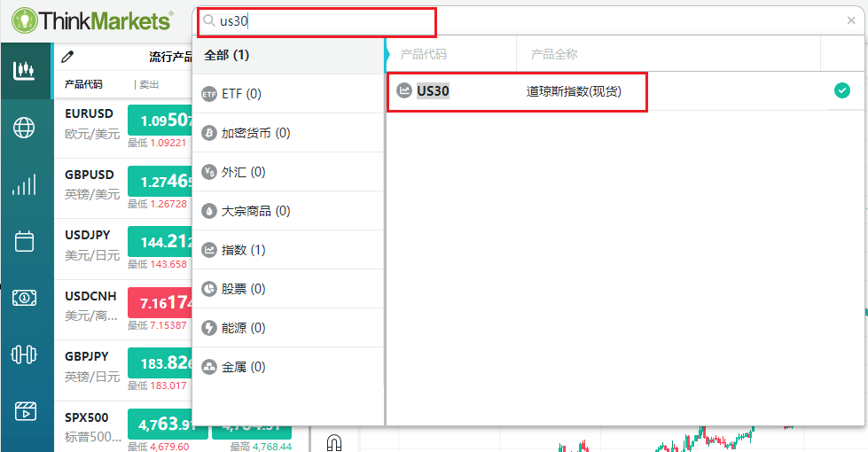The image size is (868, 452).
Task: Click the ETF category icon
Action: (208, 94)
